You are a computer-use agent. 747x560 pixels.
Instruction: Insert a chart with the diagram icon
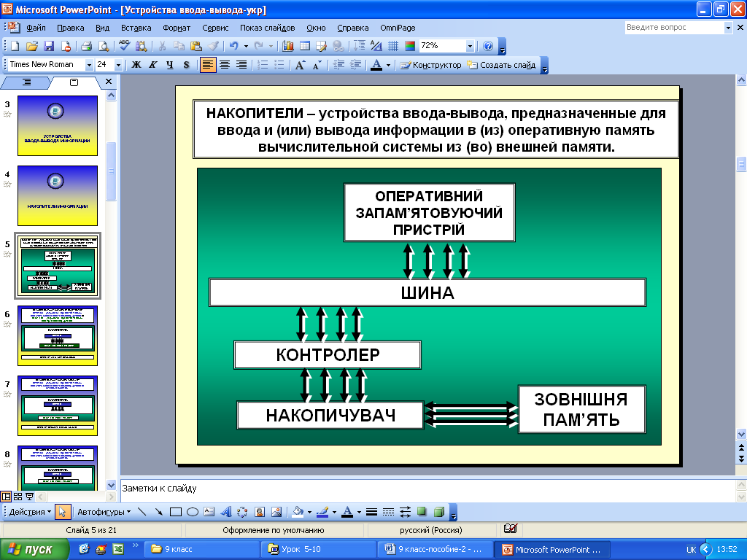pos(287,46)
